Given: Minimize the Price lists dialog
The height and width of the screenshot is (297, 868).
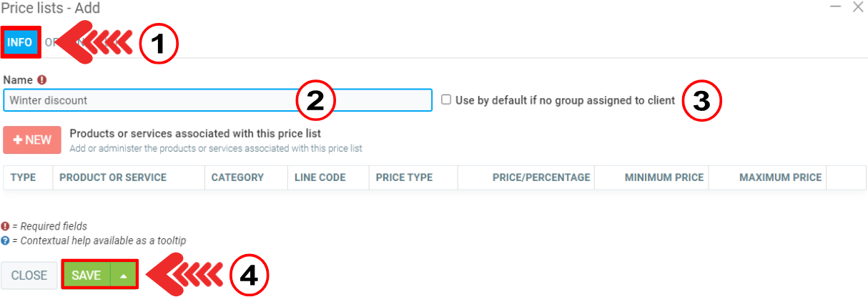Looking at the screenshot, I should tap(835, 7).
